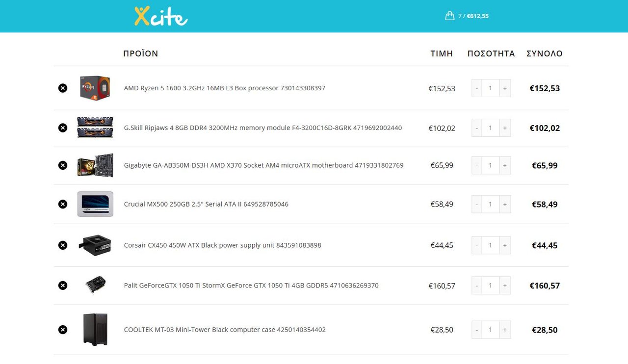Open G.Skill Ripjaws memory thumbnail

point(95,128)
